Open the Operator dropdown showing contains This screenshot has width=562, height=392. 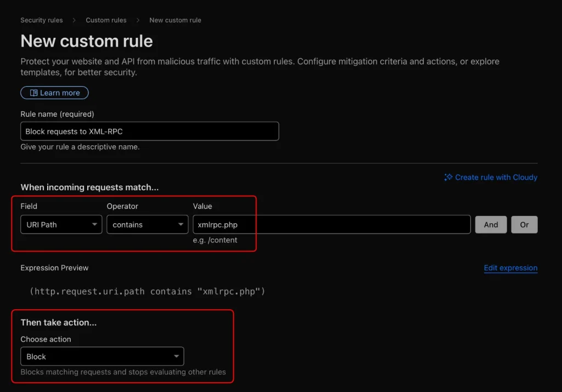147,224
